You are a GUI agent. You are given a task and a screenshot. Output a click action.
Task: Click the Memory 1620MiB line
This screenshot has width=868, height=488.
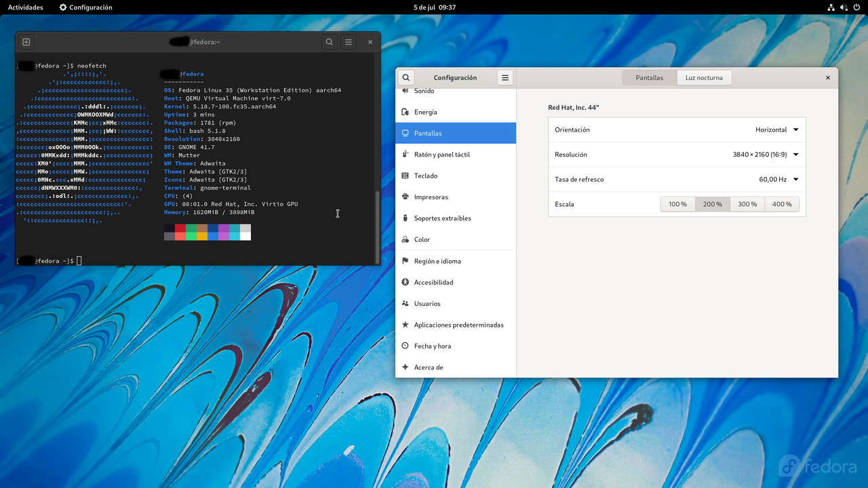(x=211, y=212)
